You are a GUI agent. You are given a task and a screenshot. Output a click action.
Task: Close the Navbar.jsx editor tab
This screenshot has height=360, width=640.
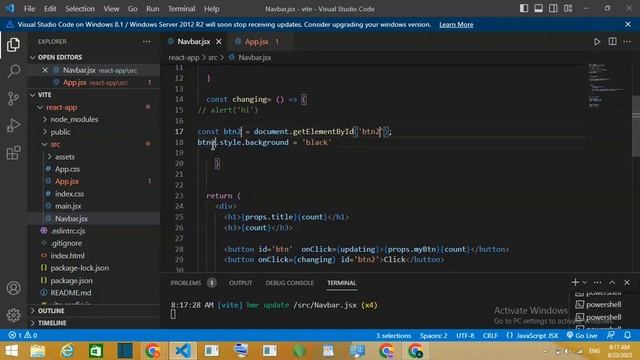pos(219,42)
